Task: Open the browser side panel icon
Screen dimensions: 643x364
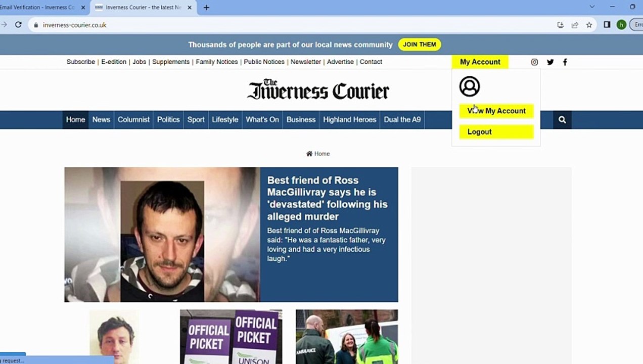Action: 607,25
